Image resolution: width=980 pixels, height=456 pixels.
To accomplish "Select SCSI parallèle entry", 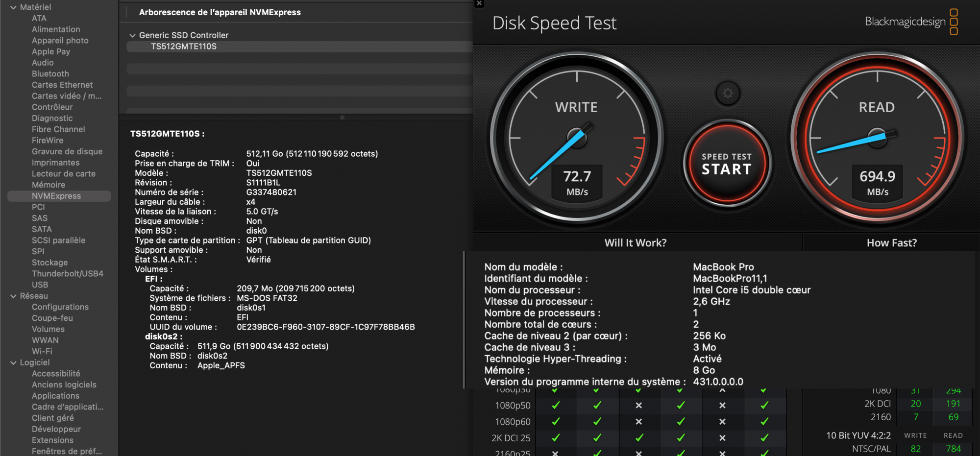I will click(59, 240).
